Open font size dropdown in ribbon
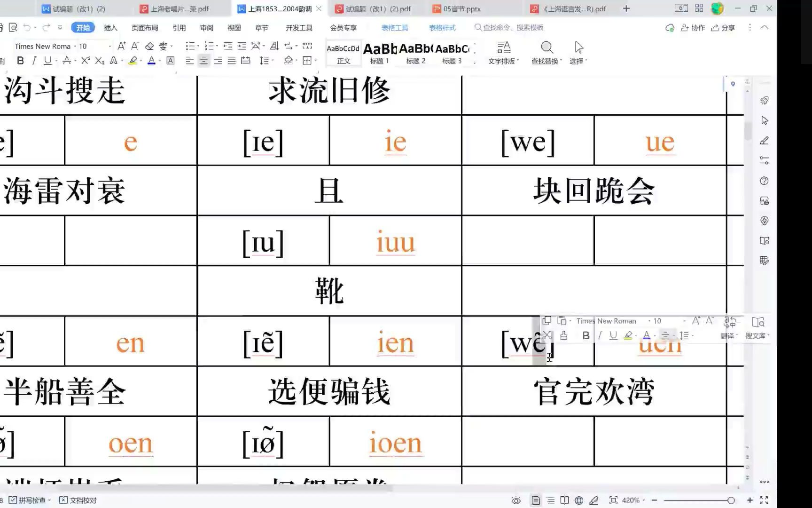Screen dimensions: 812x508 coord(110,46)
